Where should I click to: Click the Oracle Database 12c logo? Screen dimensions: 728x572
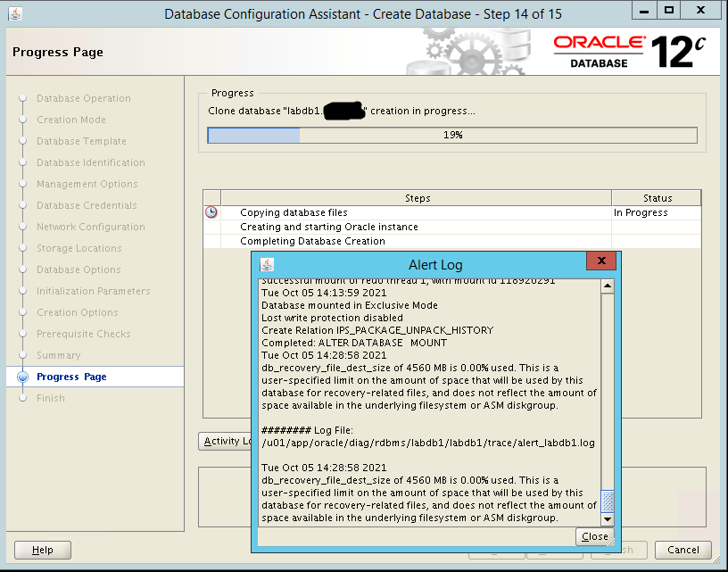[x=630, y=52]
